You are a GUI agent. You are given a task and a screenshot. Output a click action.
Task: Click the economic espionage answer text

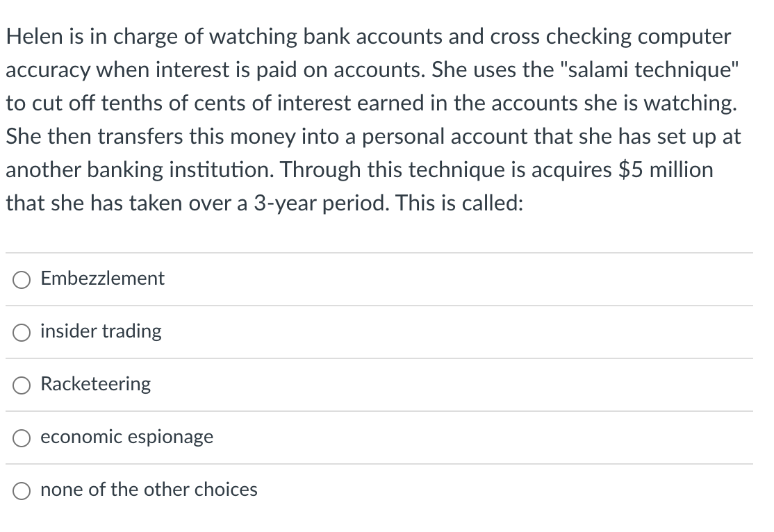pyautogui.click(x=127, y=437)
